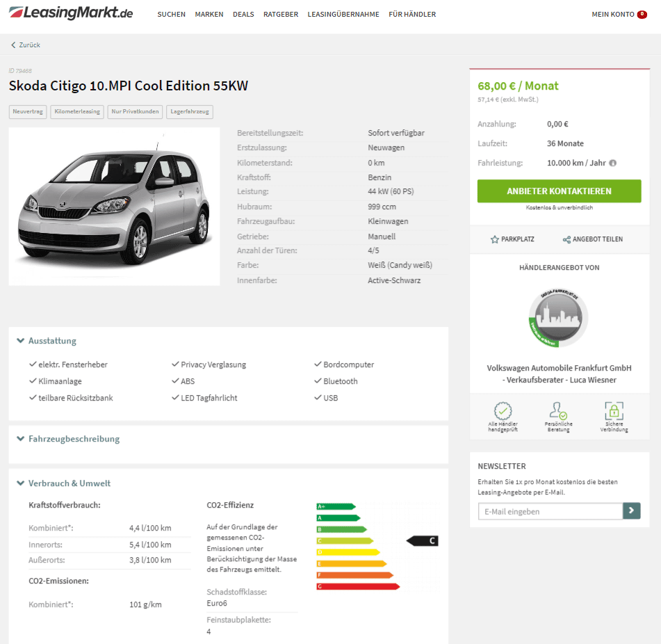Click the checkmark beside USB
Viewport: 661px width, 644px height.
pos(318,397)
